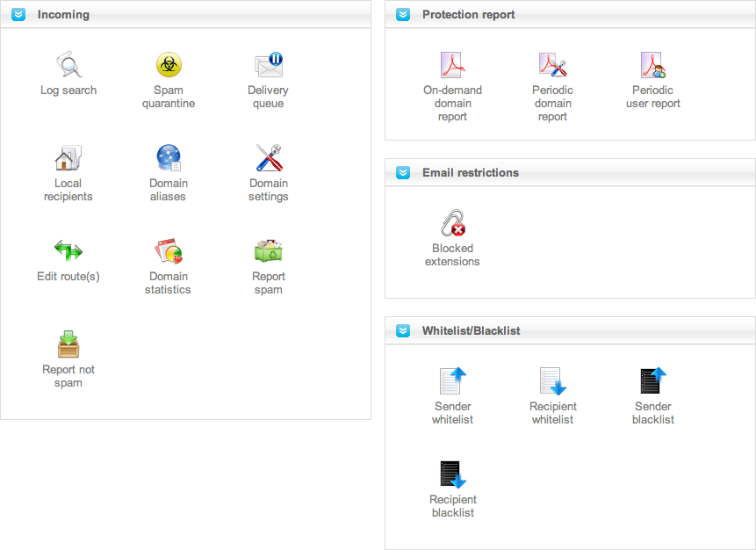756x550 pixels.
Task: Click the Edit route(s) green arrows icon
Action: click(68, 250)
